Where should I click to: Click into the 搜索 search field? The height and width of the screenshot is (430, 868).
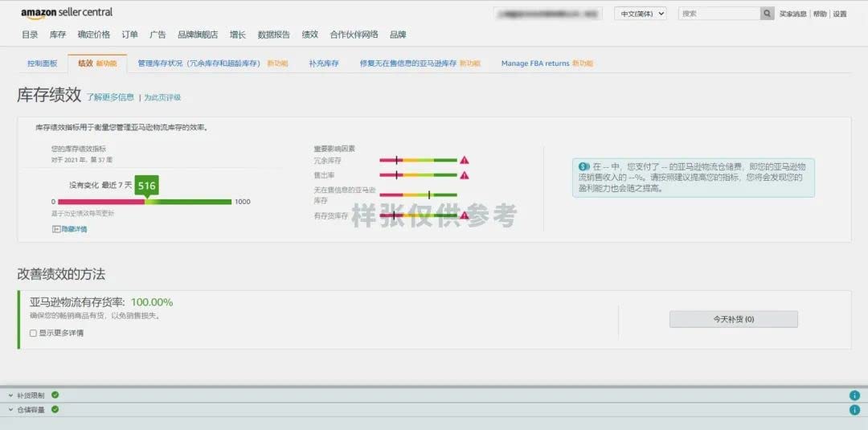(719, 14)
